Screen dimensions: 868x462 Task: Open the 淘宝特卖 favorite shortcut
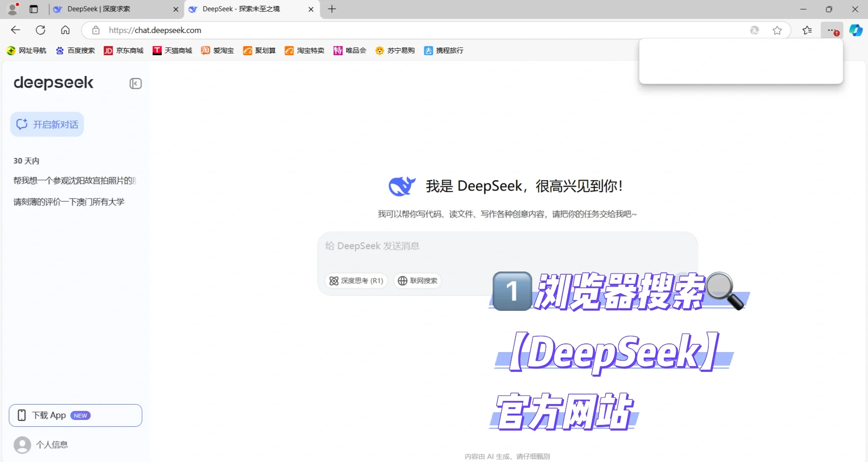click(x=304, y=50)
